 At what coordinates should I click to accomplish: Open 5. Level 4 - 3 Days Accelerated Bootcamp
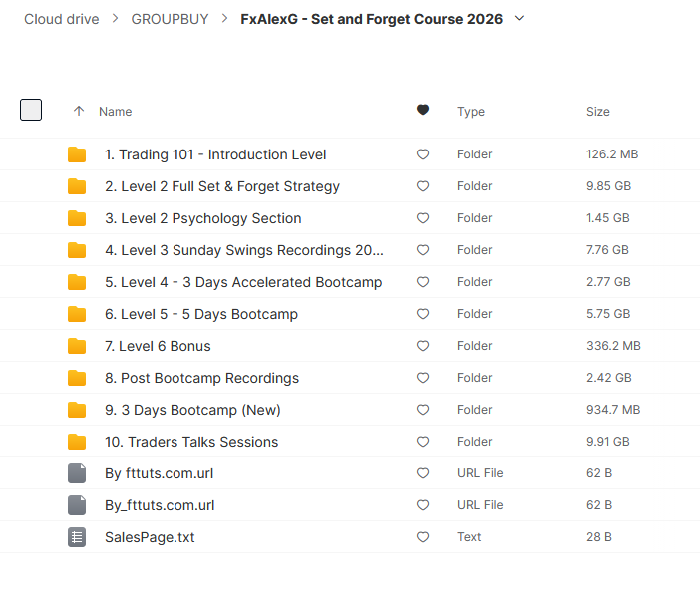(243, 282)
